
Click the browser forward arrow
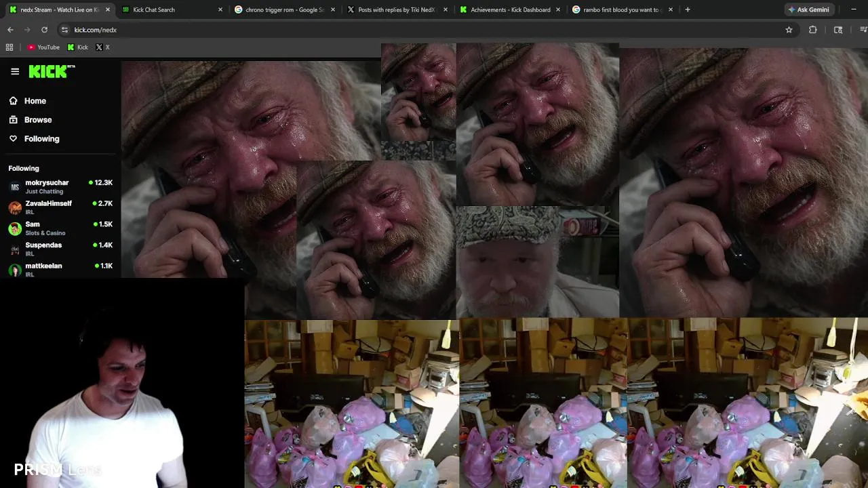(x=27, y=30)
